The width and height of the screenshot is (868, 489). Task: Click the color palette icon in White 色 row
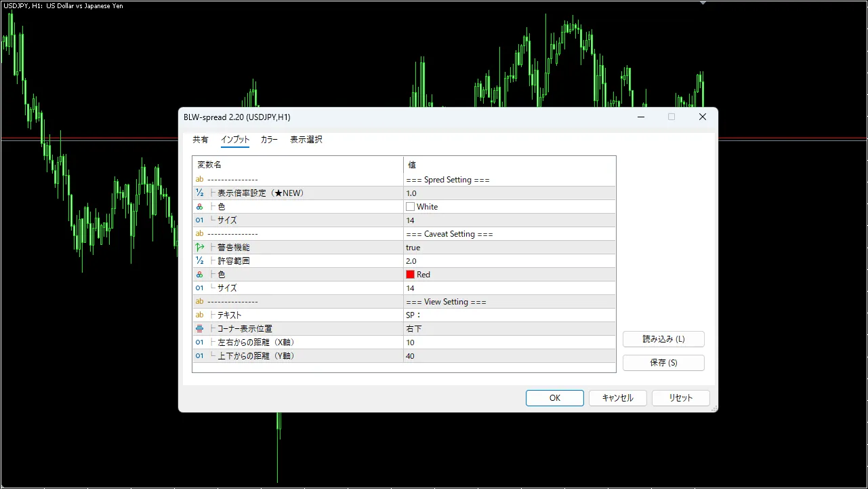(x=199, y=207)
